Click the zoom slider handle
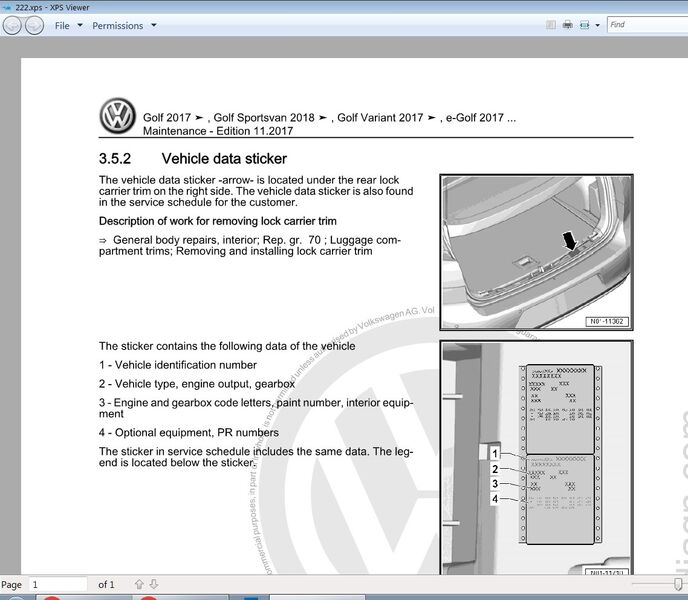Viewport: 688px width, 600px height. tap(678, 583)
